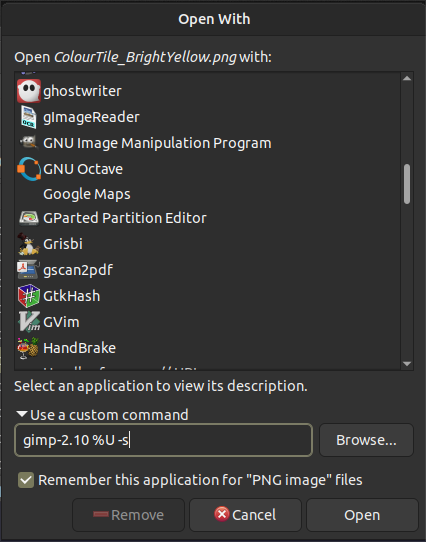The width and height of the screenshot is (426, 542).
Task: Cancel the Open With dialog
Action: pos(246,515)
